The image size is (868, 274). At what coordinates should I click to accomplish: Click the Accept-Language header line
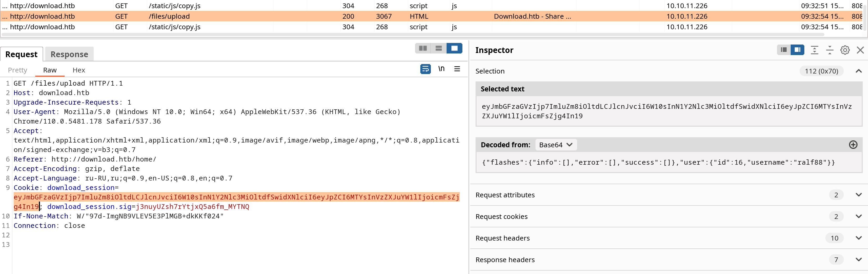123,178
